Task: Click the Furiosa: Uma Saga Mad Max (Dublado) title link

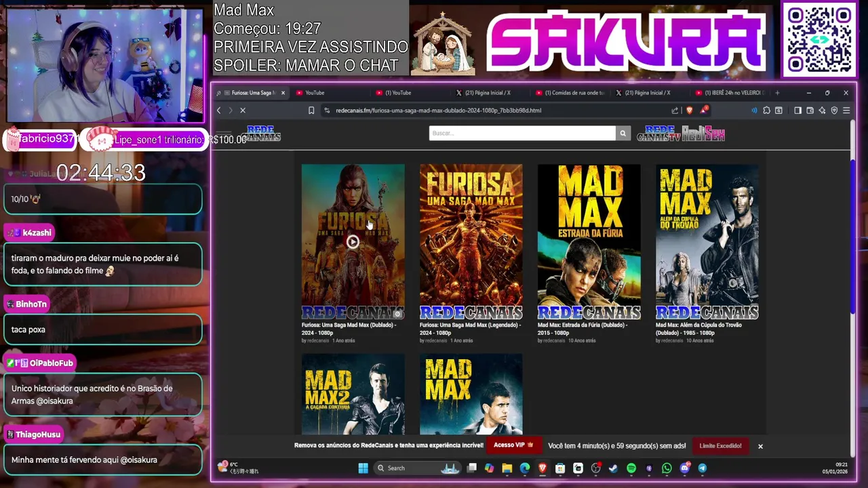Action: pos(349,329)
